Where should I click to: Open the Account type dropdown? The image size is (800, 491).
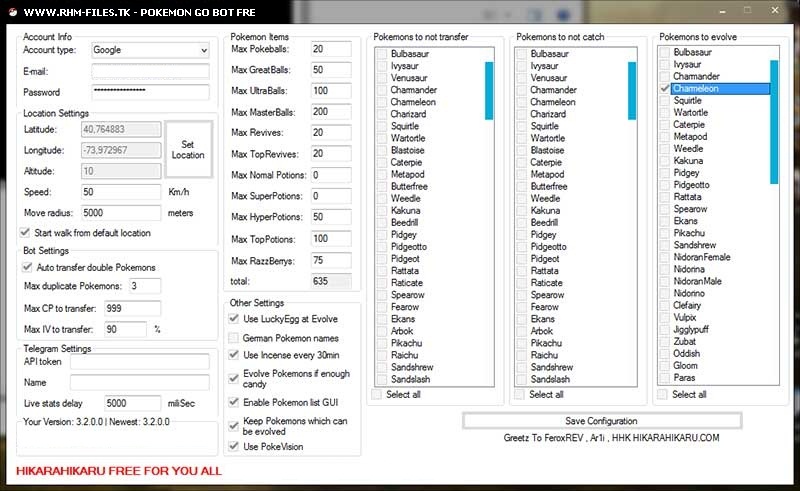tap(150, 50)
